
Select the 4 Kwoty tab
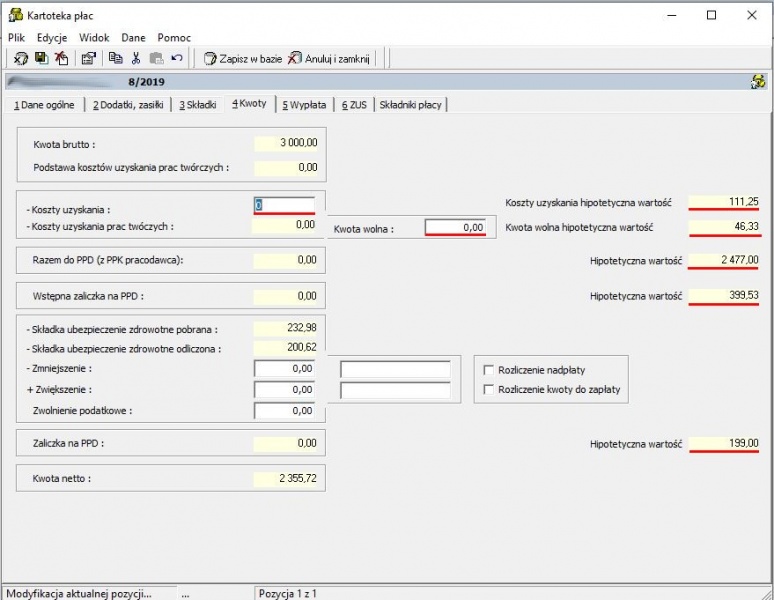pyautogui.click(x=249, y=104)
